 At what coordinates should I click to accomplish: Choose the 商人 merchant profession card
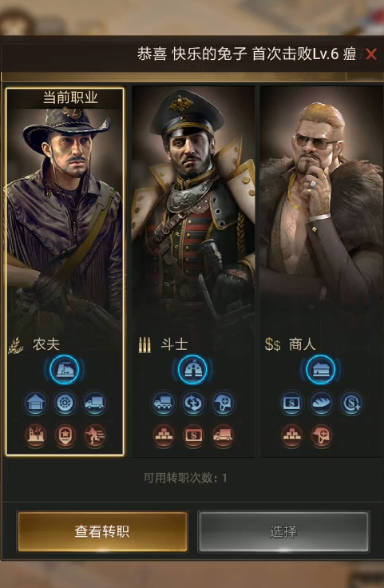pyautogui.click(x=322, y=272)
